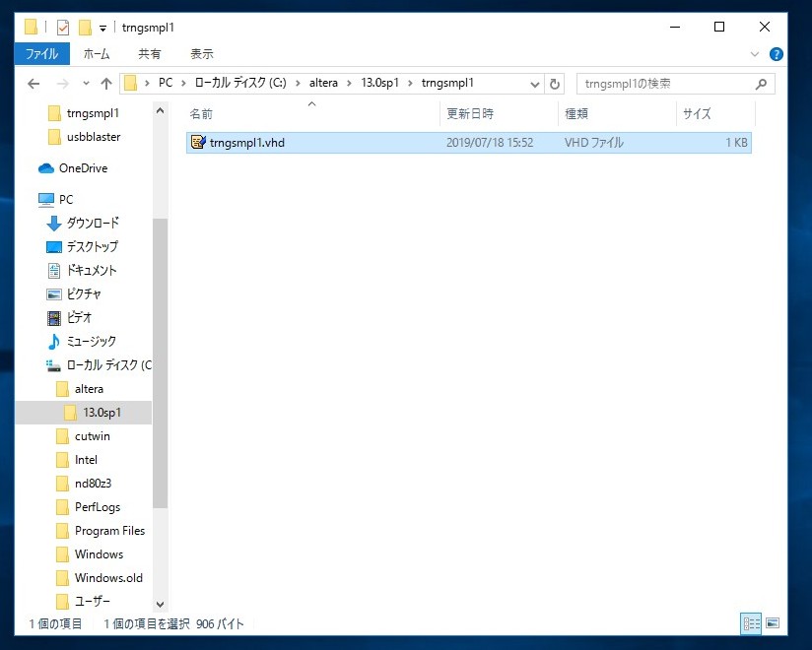Click the ドキュメント document icon
Viewport: 812px width, 650px height.
point(54,270)
